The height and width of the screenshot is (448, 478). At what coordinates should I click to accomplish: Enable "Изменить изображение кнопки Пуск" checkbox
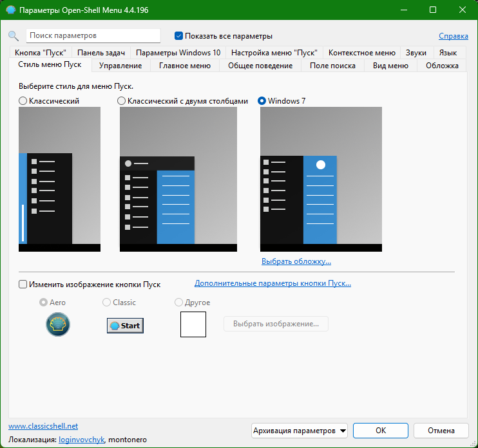23,285
